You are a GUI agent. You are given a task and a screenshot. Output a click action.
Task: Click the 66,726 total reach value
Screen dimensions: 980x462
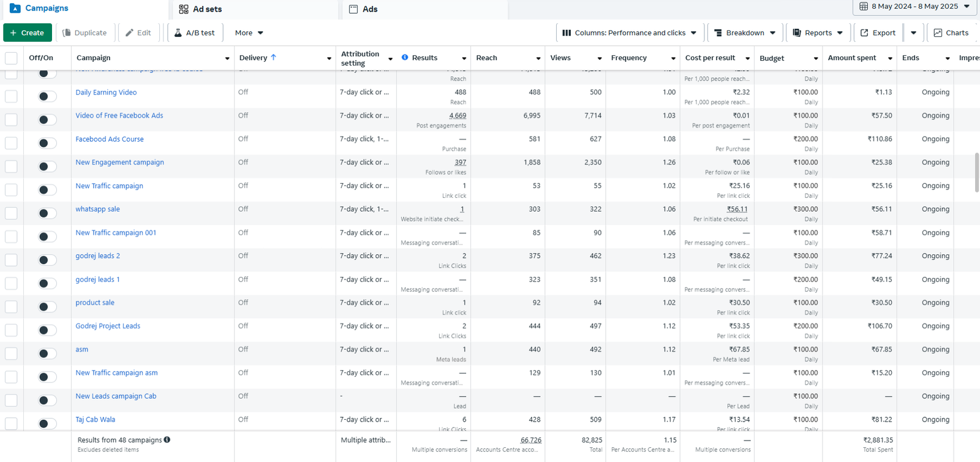[531, 440]
